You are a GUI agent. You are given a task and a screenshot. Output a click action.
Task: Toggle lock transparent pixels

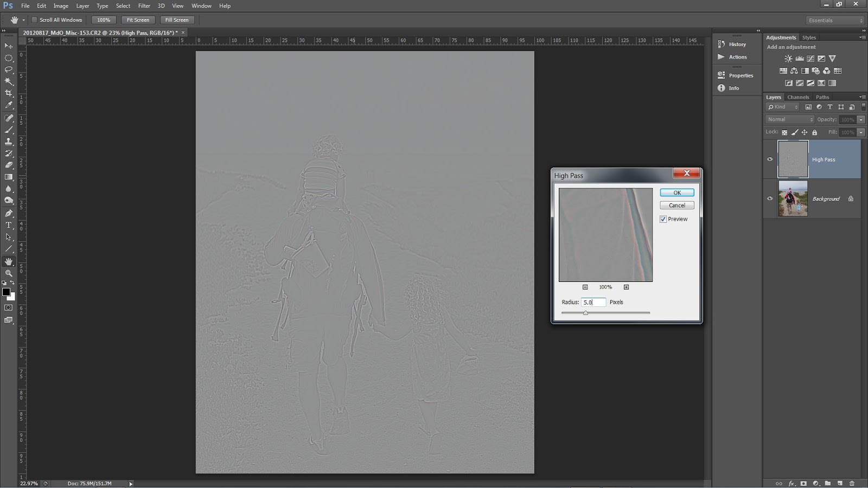coord(784,132)
